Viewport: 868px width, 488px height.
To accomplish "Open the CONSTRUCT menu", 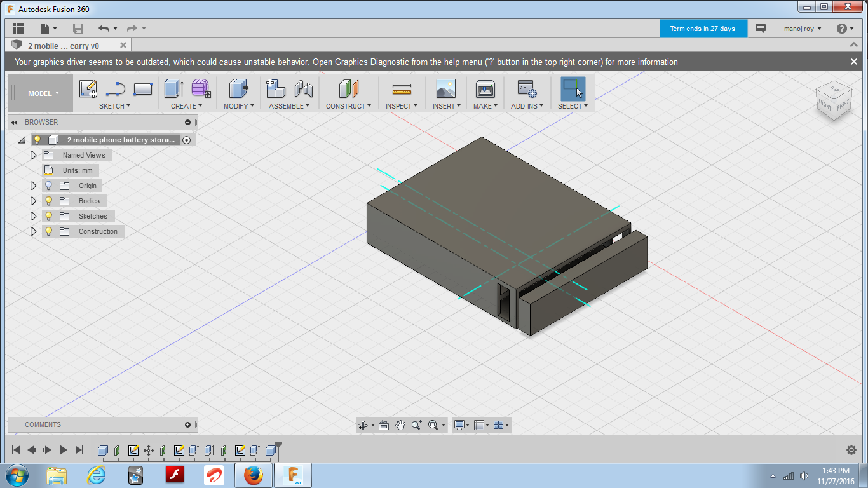I will pos(349,106).
